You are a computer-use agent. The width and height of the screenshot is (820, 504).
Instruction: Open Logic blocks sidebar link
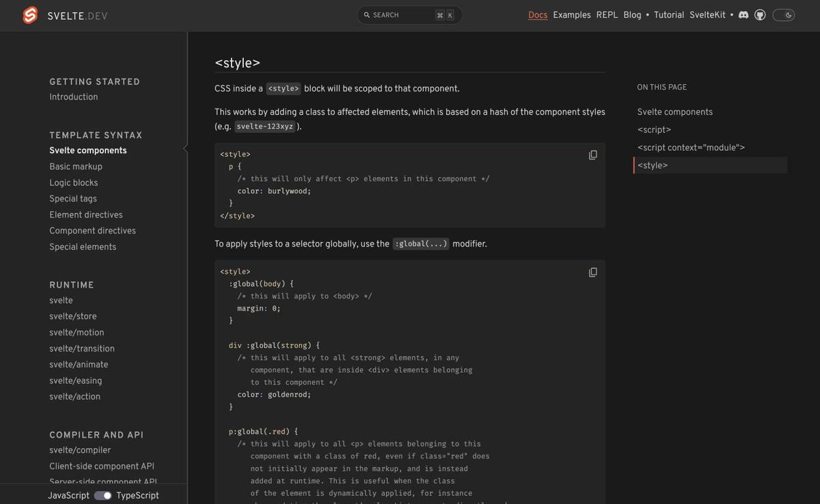coord(74,183)
